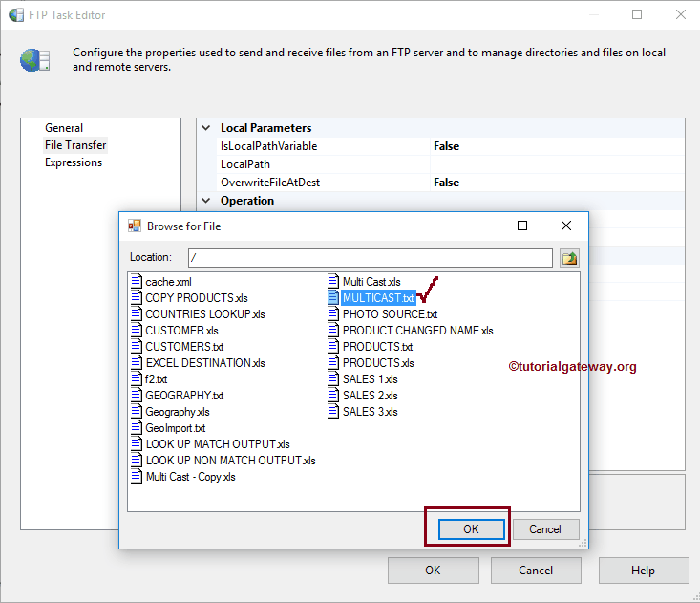
Task: Collapse the Operation section
Action: [x=206, y=201]
